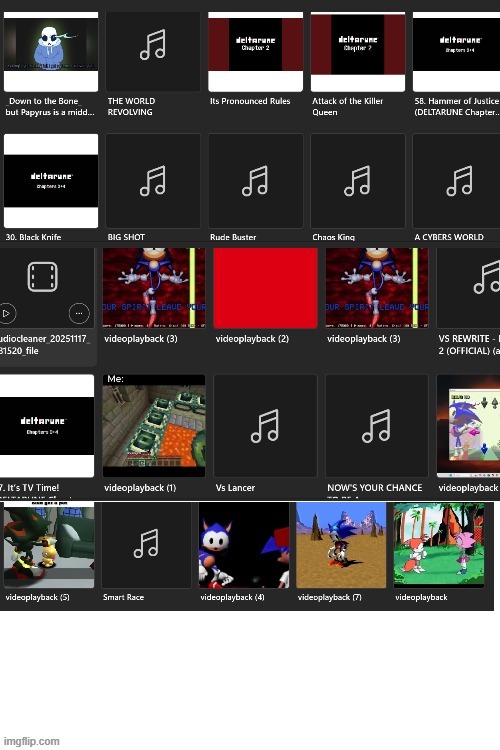Click the "audiocleaner_20251117_" file name

[x=44, y=344]
